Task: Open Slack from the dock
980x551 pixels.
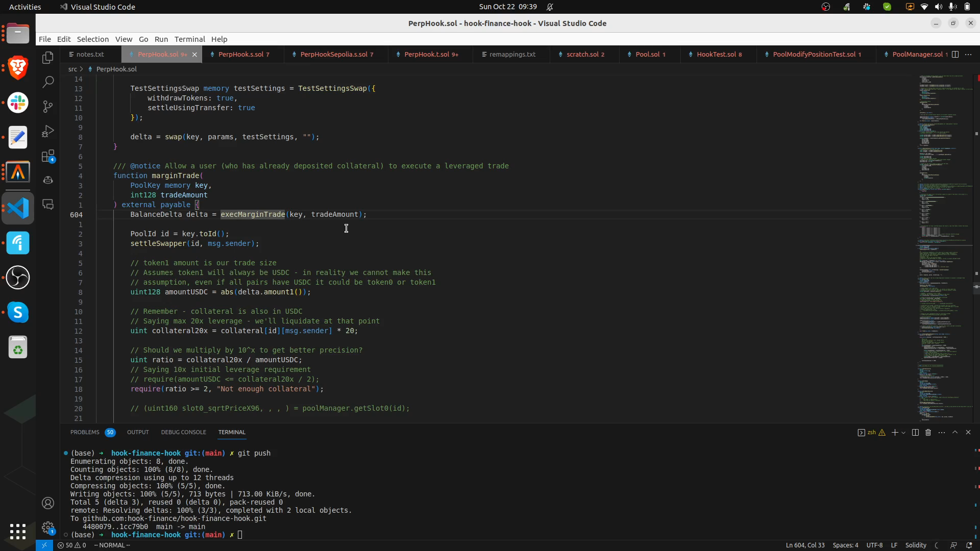Action: click(x=18, y=103)
